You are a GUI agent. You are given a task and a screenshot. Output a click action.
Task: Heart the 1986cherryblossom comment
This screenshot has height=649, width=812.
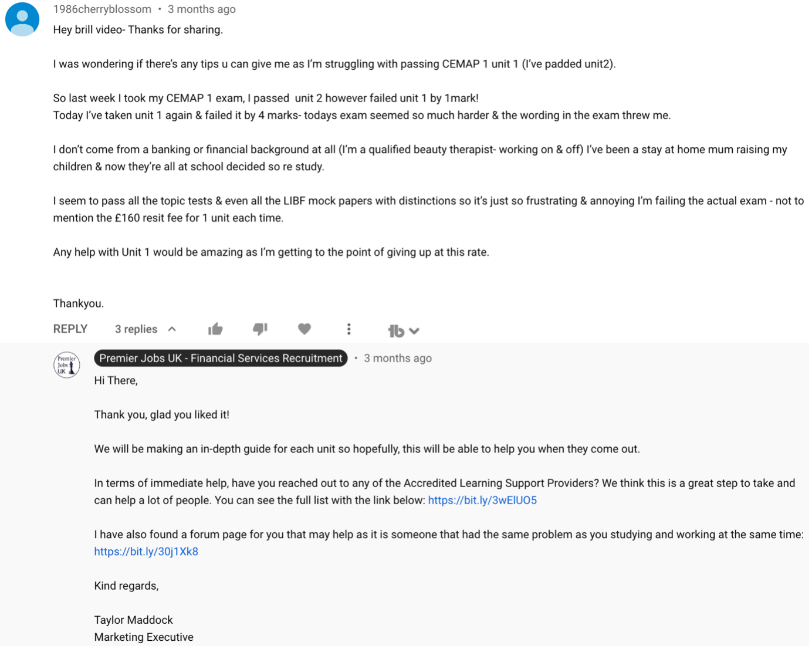click(304, 329)
